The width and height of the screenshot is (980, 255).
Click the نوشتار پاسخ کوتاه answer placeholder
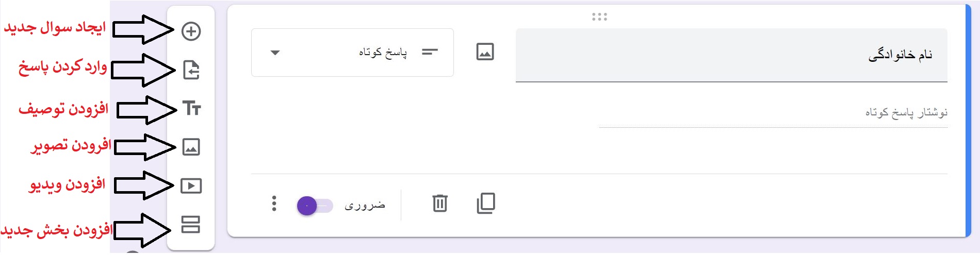[x=906, y=112]
